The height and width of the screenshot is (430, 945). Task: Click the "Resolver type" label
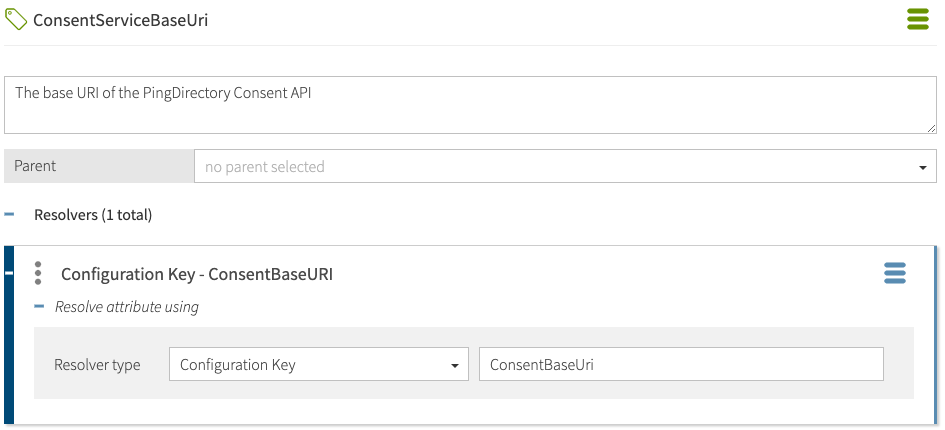tap(97, 365)
